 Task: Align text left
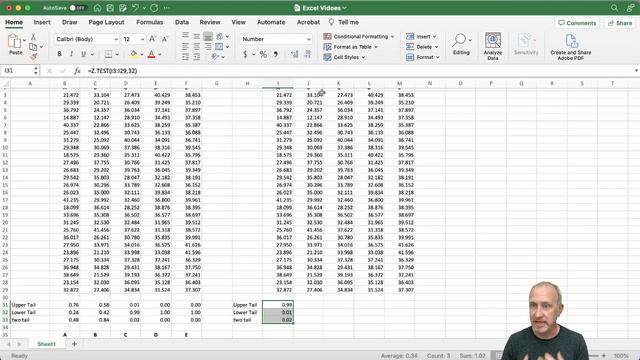point(185,47)
